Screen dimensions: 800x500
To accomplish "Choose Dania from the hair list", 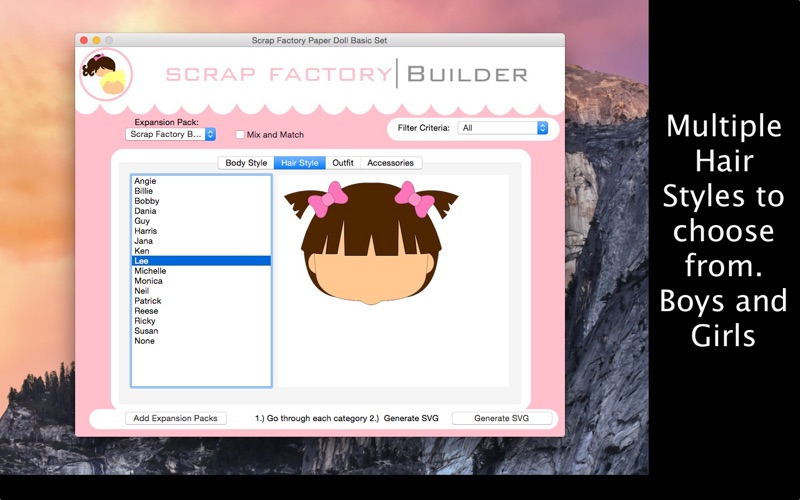I will point(201,211).
